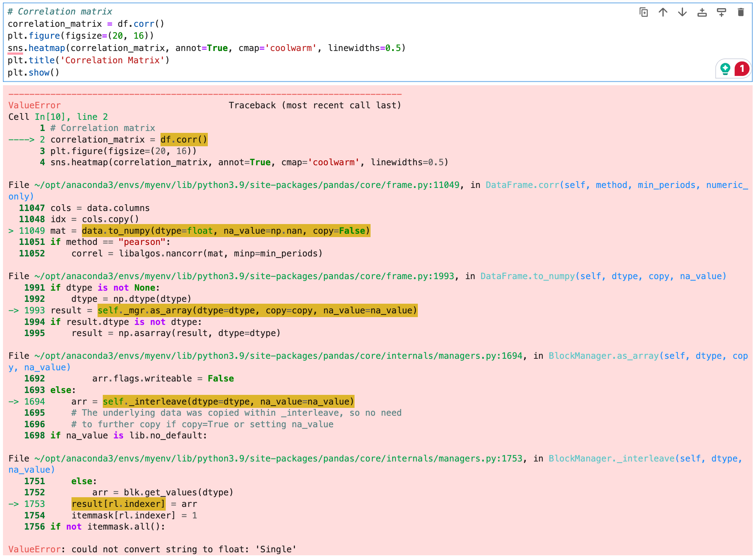
Task: Insert a cell above this one
Action: click(702, 12)
